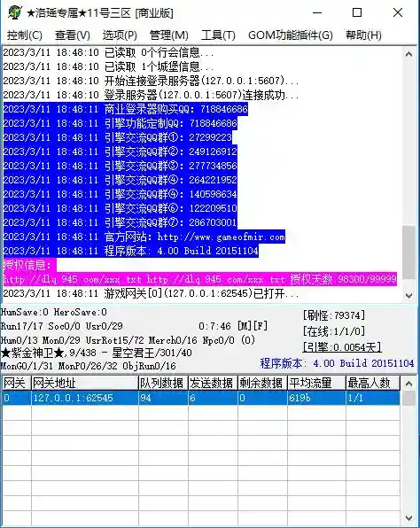Click the log scrollbar up arrow
Viewport: 420px width, 528px height.
click(408, 54)
